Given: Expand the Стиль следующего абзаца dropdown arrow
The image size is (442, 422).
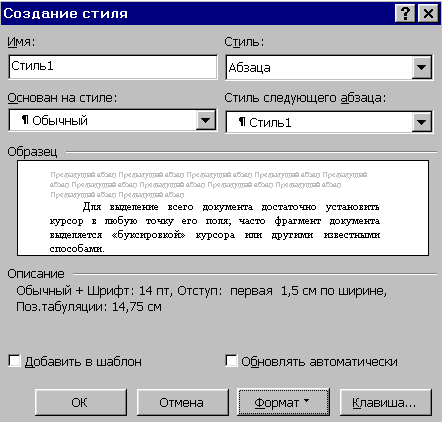Looking at the screenshot, I should click(x=422, y=122).
